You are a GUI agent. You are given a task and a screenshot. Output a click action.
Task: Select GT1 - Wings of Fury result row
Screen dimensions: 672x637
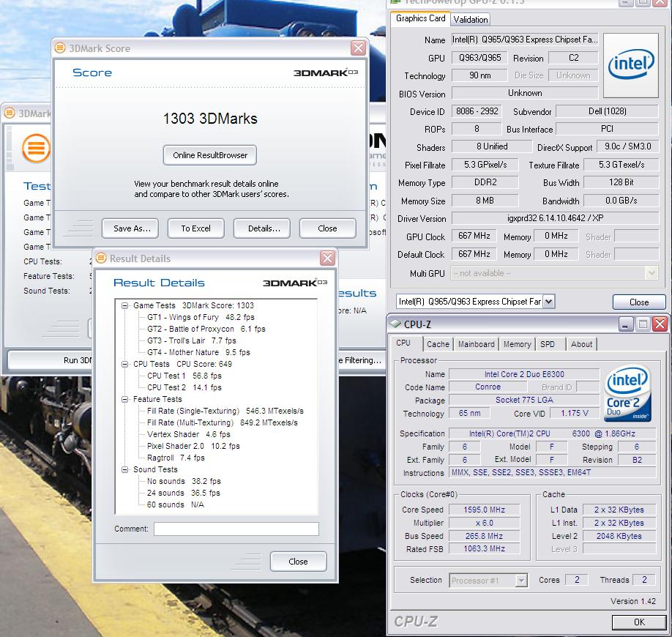click(201, 317)
